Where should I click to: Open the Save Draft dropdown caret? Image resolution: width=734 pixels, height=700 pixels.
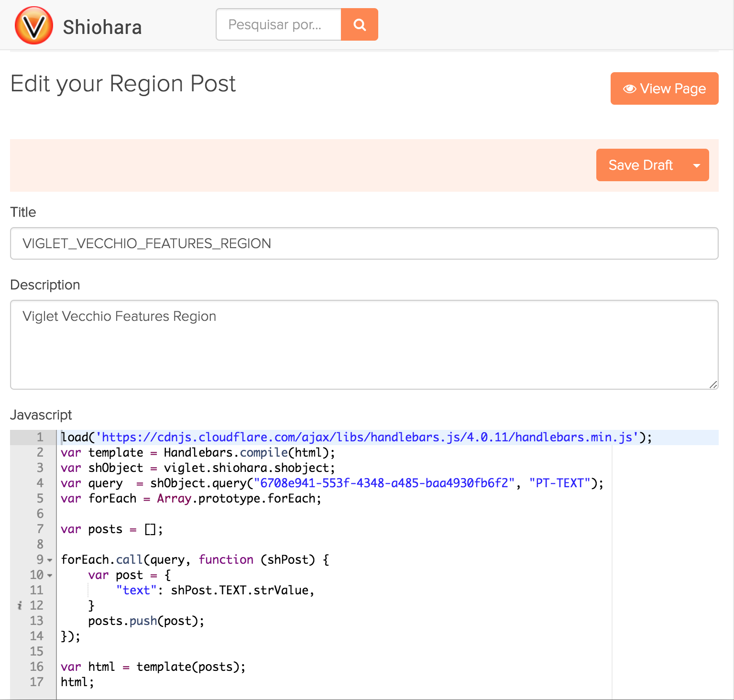pyautogui.click(x=697, y=165)
